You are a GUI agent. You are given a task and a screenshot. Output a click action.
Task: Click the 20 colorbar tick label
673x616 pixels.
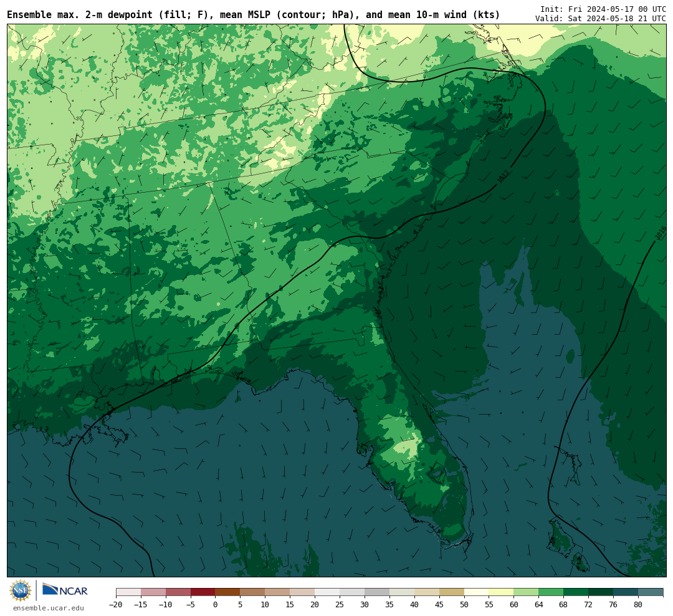pos(315,604)
